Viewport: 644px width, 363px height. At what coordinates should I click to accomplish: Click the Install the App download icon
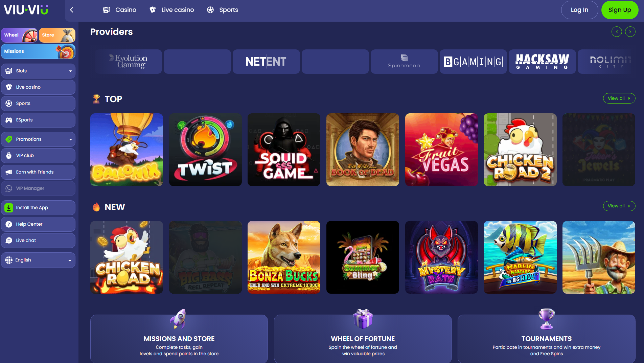click(x=9, y=208)
